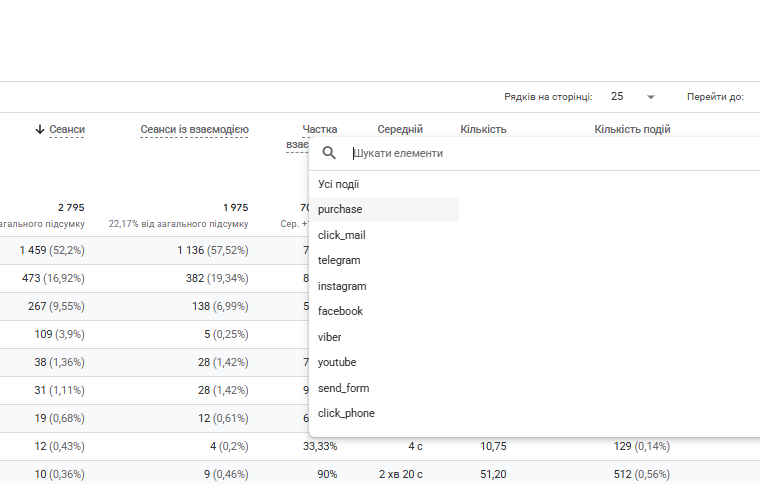The image size is (760, 484).
Task: Click duration cell 4 с
Action: 415,446
